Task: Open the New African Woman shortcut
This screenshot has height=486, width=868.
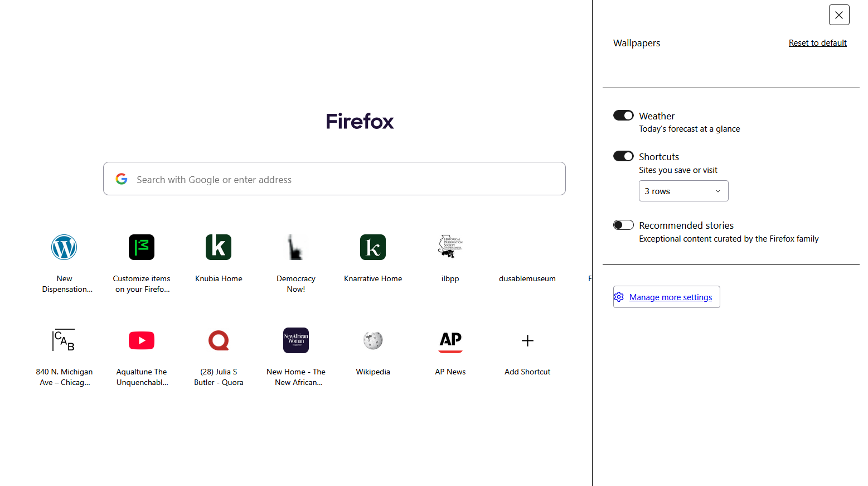Action: 295,340
